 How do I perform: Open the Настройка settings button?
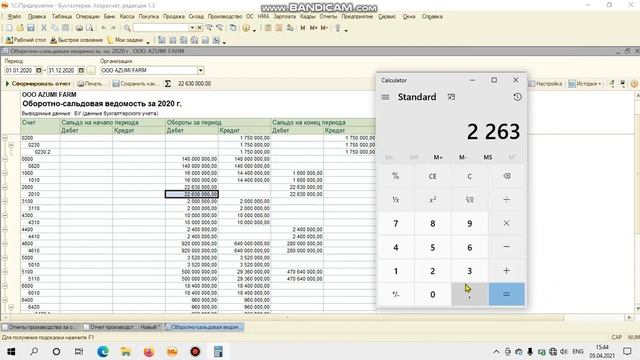click(545, 84)
